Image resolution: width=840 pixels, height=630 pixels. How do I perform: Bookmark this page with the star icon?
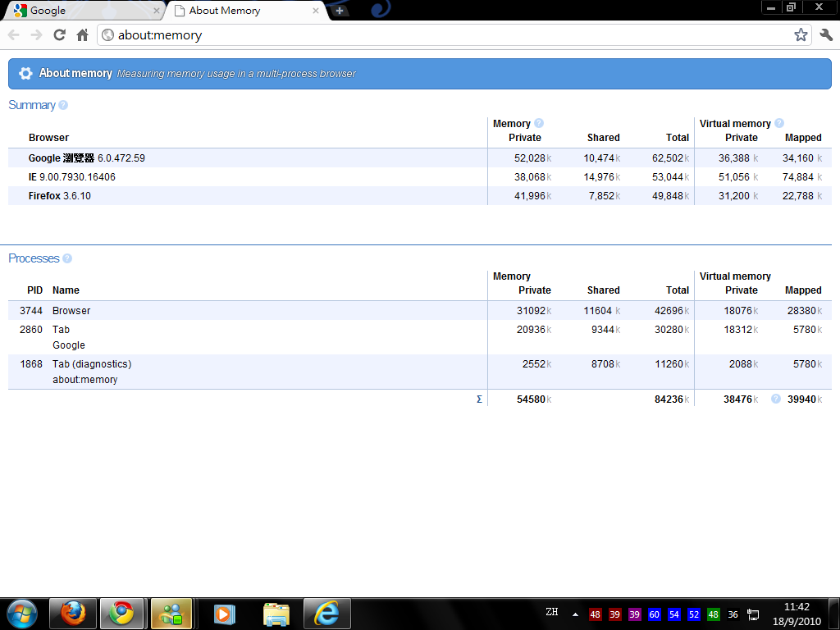tap(801, 34)
